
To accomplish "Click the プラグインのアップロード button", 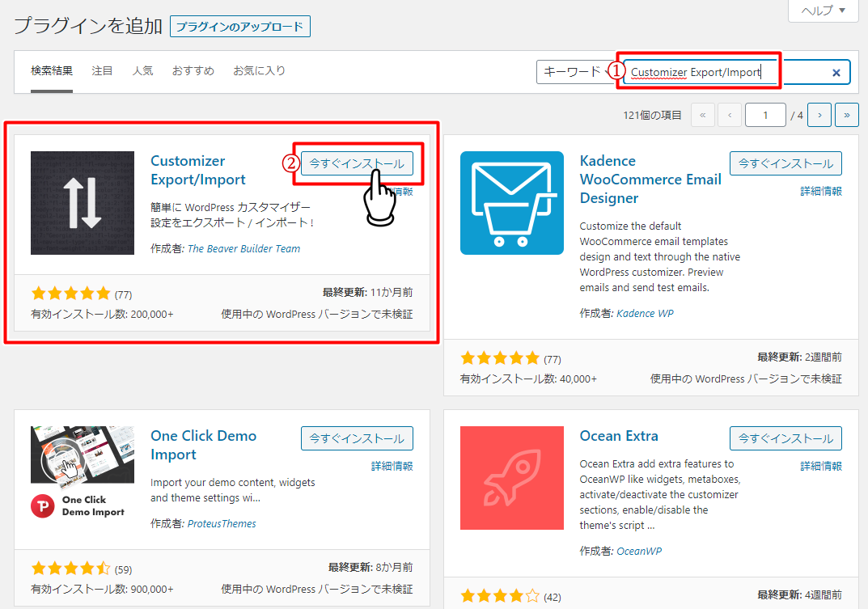I will pyautogui.click(x=239, y=27).
